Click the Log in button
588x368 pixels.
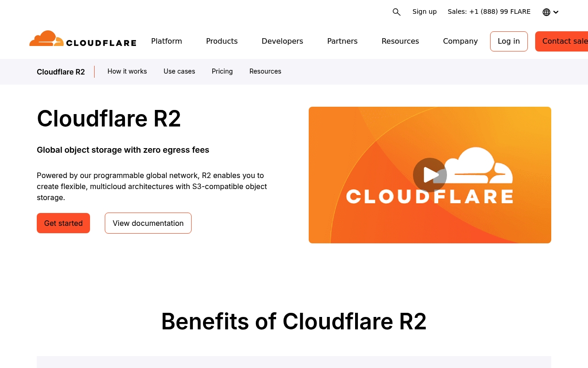509,41
